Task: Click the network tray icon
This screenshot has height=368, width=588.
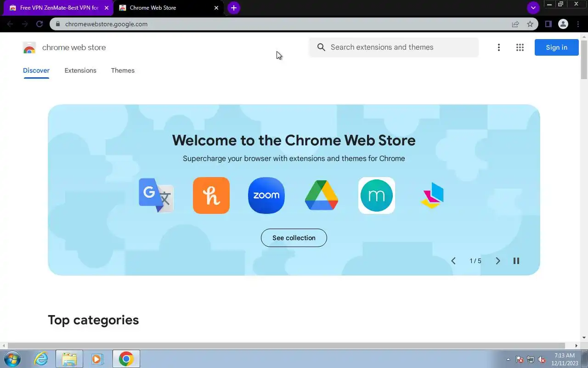Action: pyautogui.click(x=531, y=359)
